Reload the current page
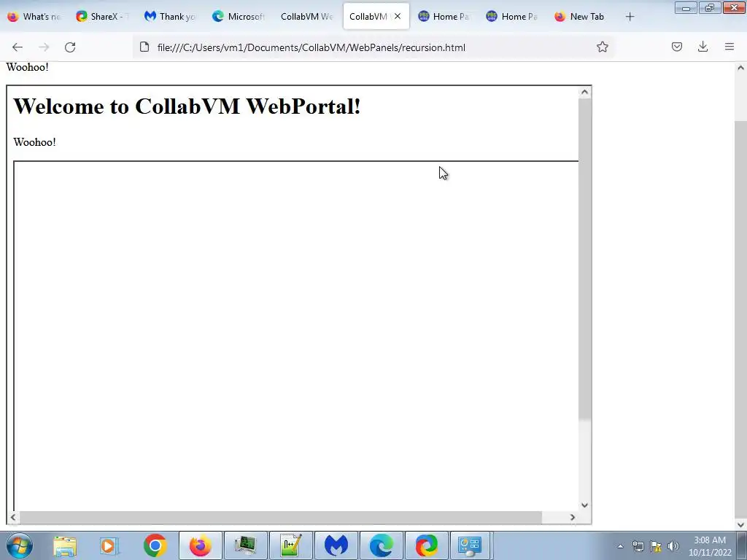This screenshot has height=560, width=747. [x=70, y=47]
